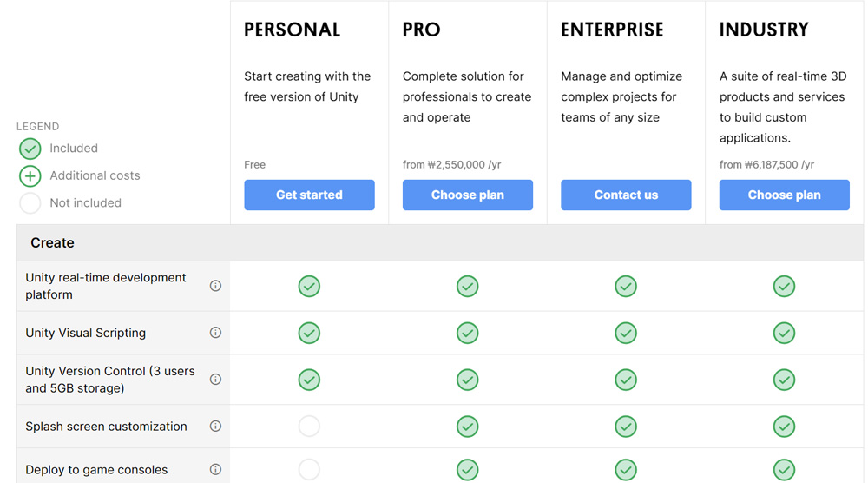Click Choose plan under Pro
The height and width of the screenshot is (483, 868).
(467, 195)
